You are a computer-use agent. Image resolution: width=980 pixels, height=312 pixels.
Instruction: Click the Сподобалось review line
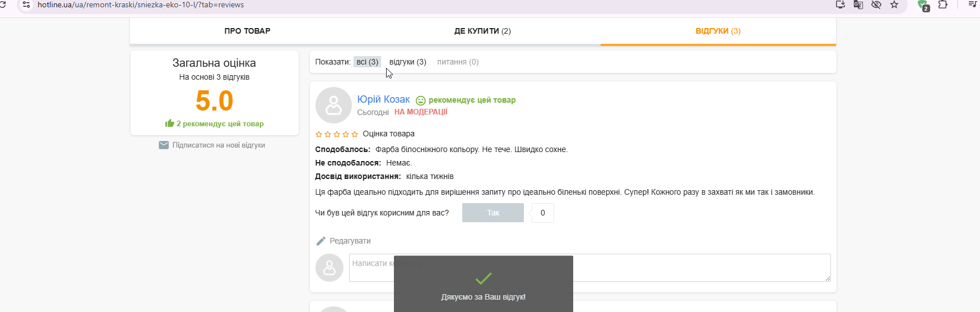(x=442, y=149)
